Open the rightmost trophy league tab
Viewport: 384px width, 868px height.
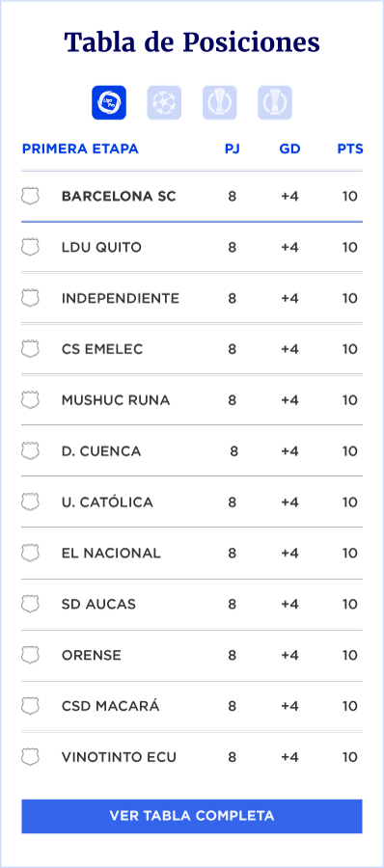[x=275, y=102]
